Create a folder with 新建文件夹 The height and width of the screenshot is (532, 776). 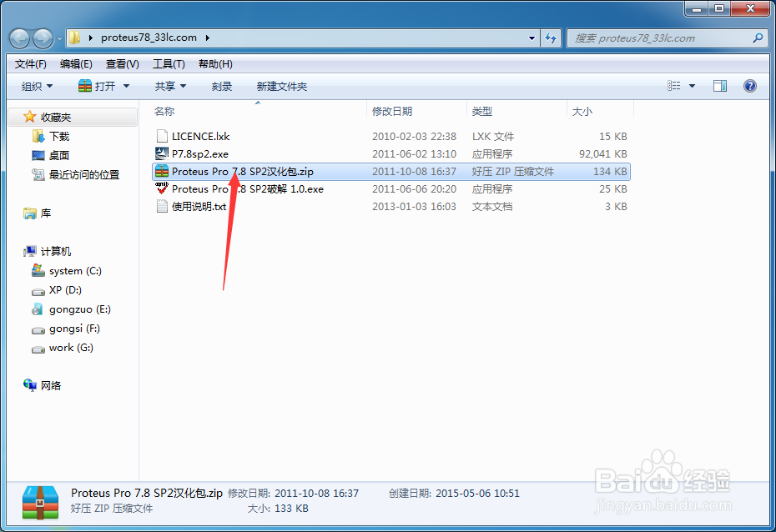281,86
